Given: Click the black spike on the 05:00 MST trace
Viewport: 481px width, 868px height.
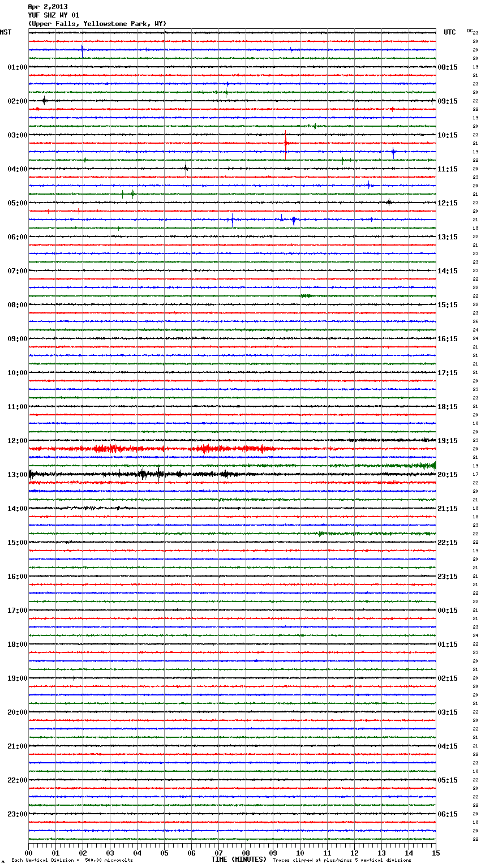Looking at the screenshot, I should pos(389,202).
